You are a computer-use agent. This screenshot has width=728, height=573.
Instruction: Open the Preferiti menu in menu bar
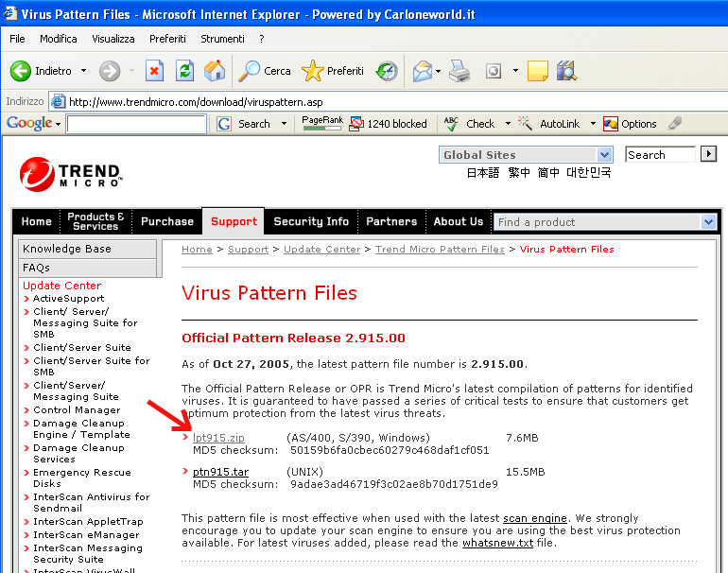(x=167, y=39)
